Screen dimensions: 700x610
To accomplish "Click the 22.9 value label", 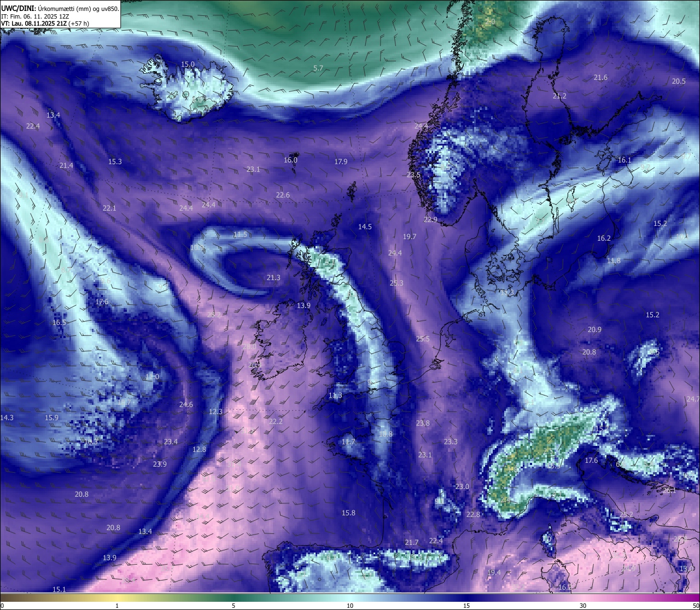I will point(430,219).
